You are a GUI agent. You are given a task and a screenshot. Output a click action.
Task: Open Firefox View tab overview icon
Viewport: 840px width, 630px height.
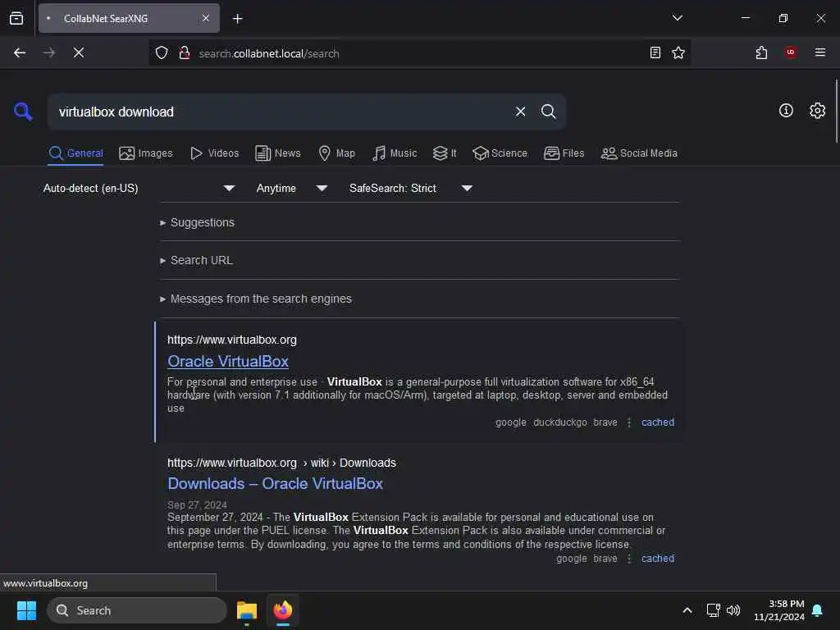click(x=16, y=18)
